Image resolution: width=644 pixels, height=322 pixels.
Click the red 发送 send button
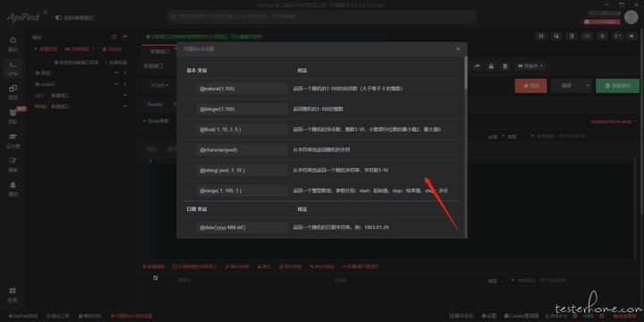click(x=530, y=86)
